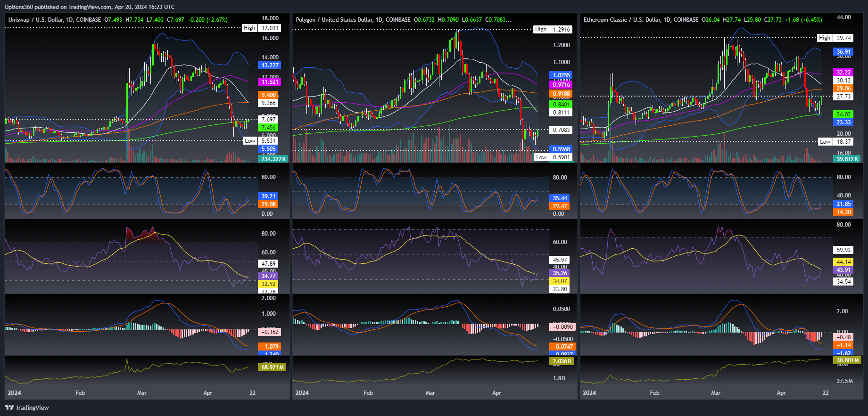
Task: Click the 0.7083 last price label
Action: pos(561,130)
